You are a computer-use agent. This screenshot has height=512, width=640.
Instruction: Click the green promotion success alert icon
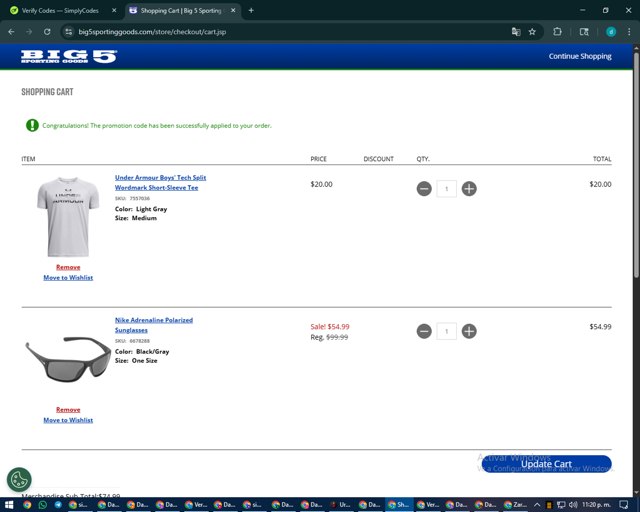pos(32,125)
